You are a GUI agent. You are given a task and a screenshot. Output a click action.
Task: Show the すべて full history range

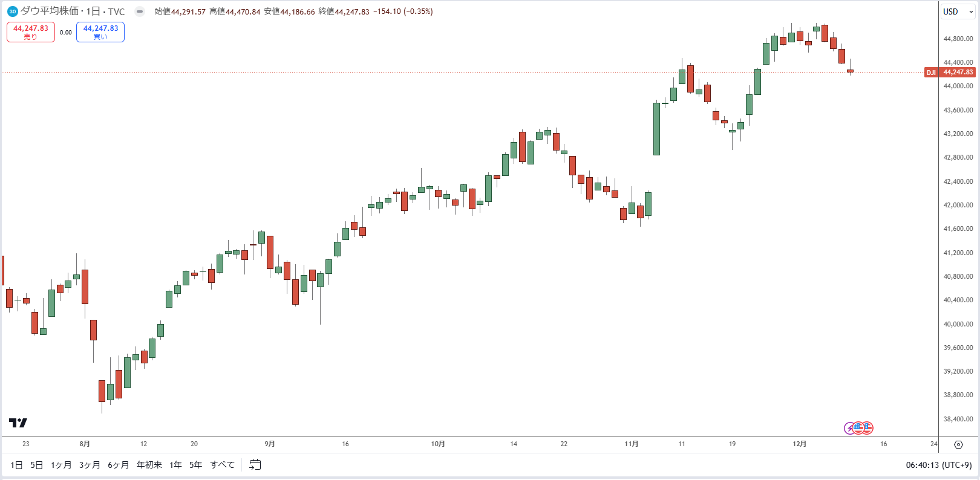[222, 465]
